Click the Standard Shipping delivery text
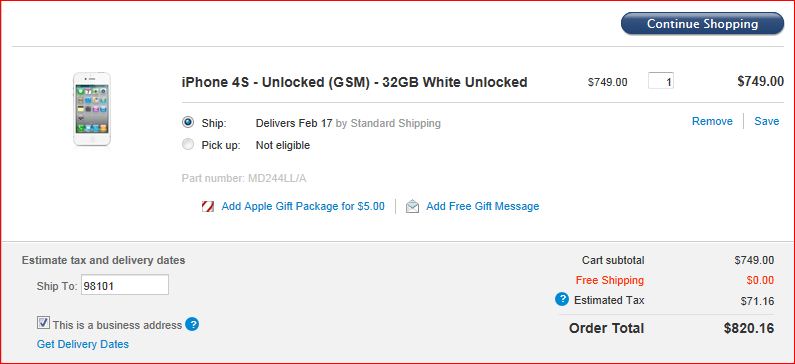The width and height of the screenshot is (795, 364). [395, 123]
